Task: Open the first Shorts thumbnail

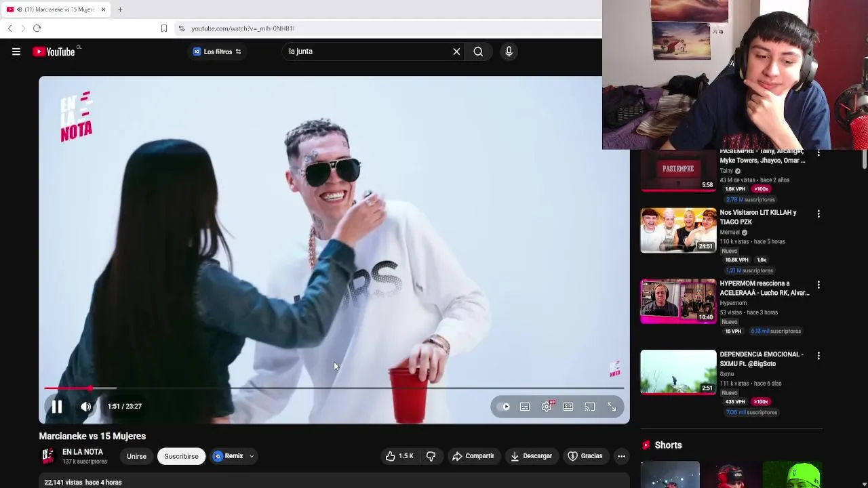Action: pyautogui.click(x=670, y=474)
